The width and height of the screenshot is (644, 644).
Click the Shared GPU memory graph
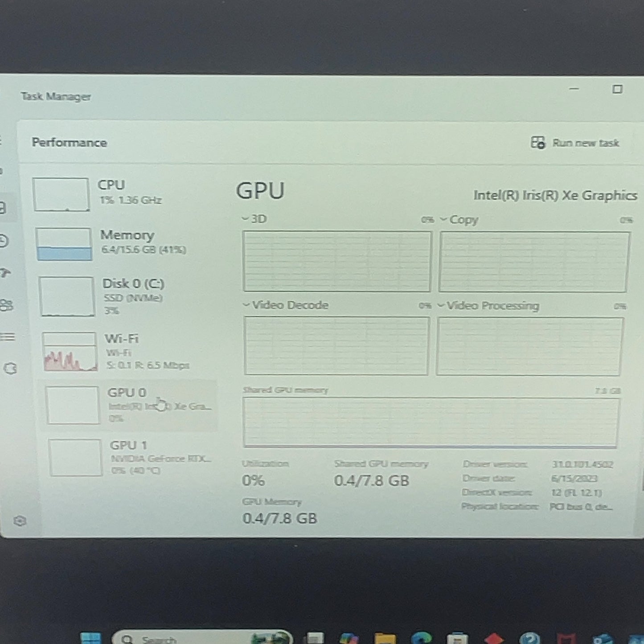coord(431,422)
